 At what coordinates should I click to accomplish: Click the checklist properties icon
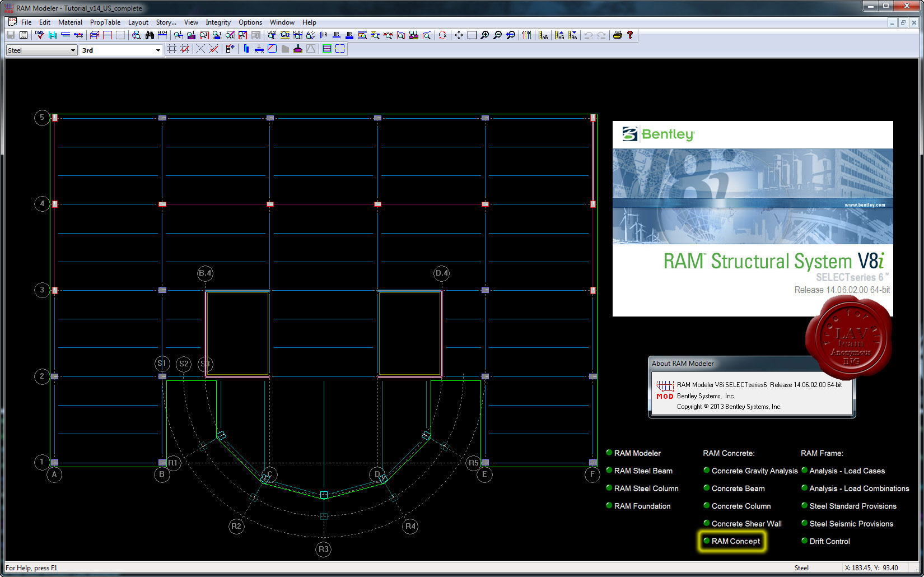coord(230,49)
